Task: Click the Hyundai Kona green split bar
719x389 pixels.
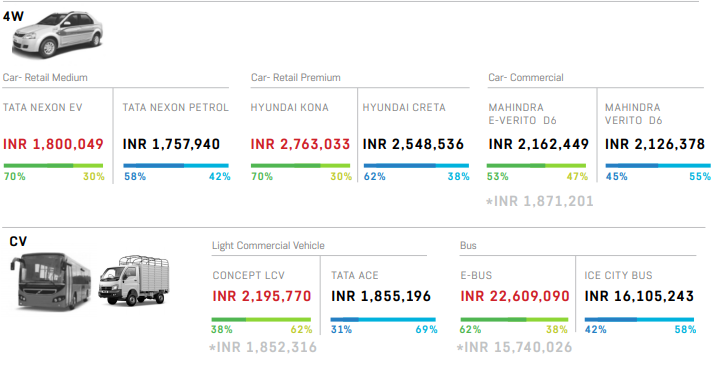Action: [300, 166]
